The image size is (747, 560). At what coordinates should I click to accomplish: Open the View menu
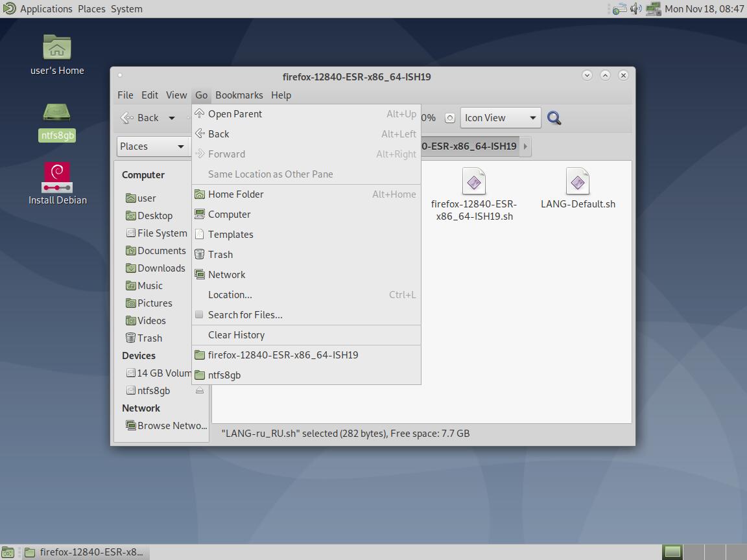point(176,95)
